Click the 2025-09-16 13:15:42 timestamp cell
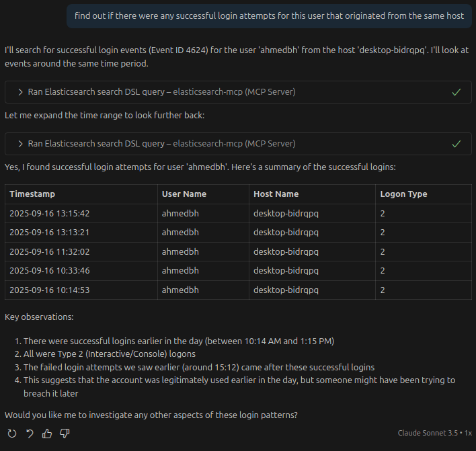 click(x=50, y=214)
